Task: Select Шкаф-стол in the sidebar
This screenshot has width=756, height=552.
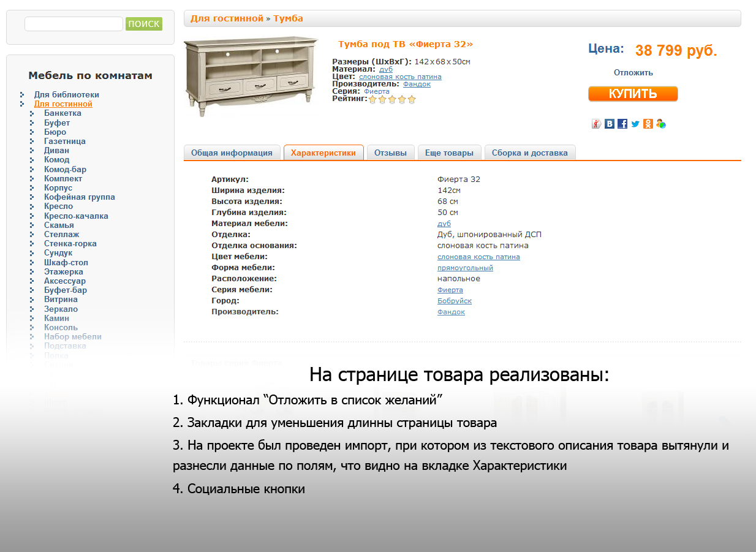Action: pos(66,262)
